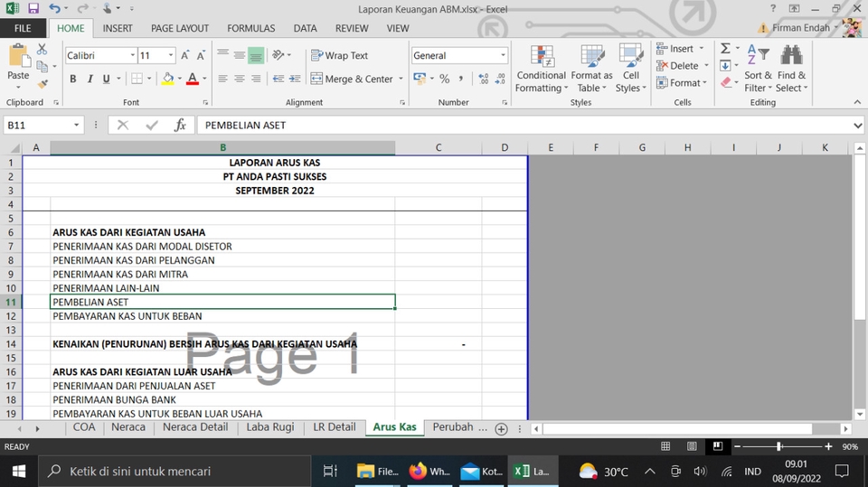The height and width of the screenshot is (487, 868).
Task: Add a new sheet with the plus icon
Action: tap(501, 429)
